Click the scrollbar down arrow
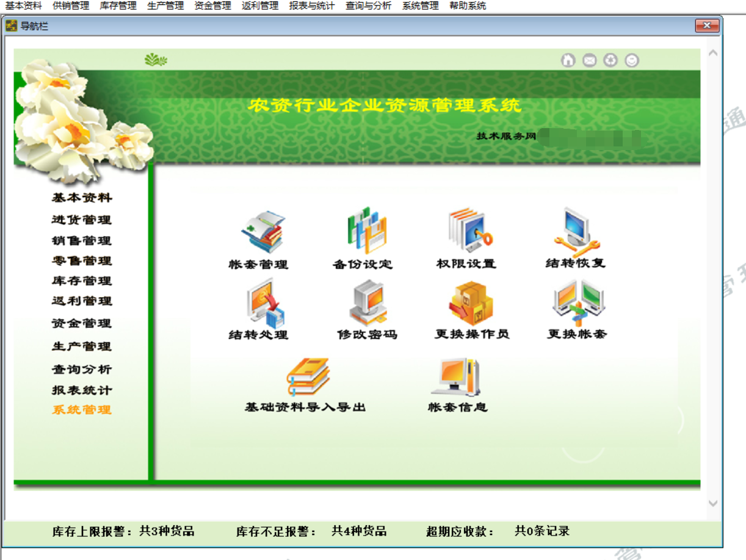746x560 pixels. pos(712,503)
